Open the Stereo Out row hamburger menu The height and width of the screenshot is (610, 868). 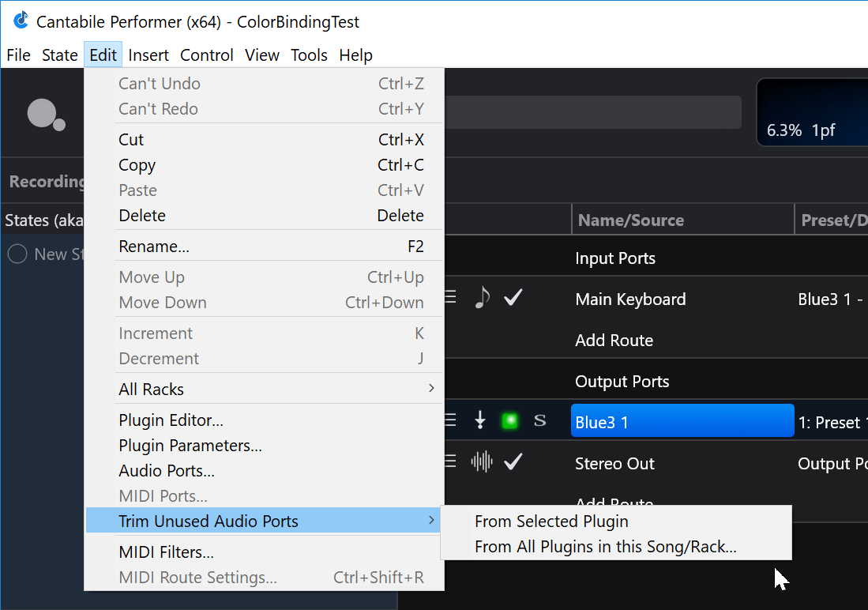click(451, 461)
